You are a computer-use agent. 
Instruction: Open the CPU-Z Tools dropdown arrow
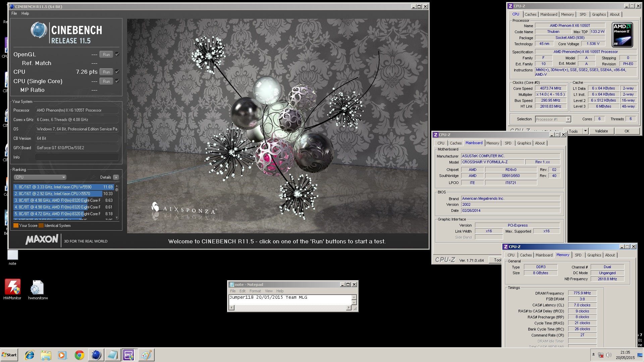point(585,131)
